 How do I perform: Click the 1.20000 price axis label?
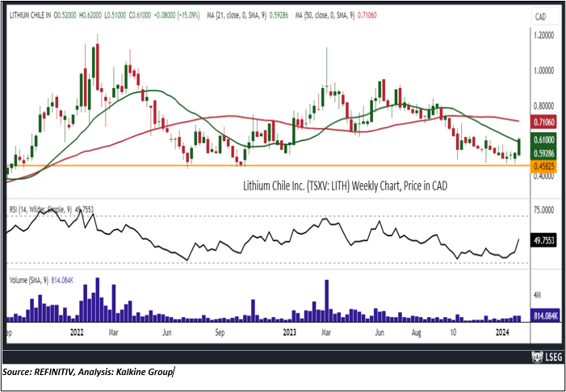[544, 36]
